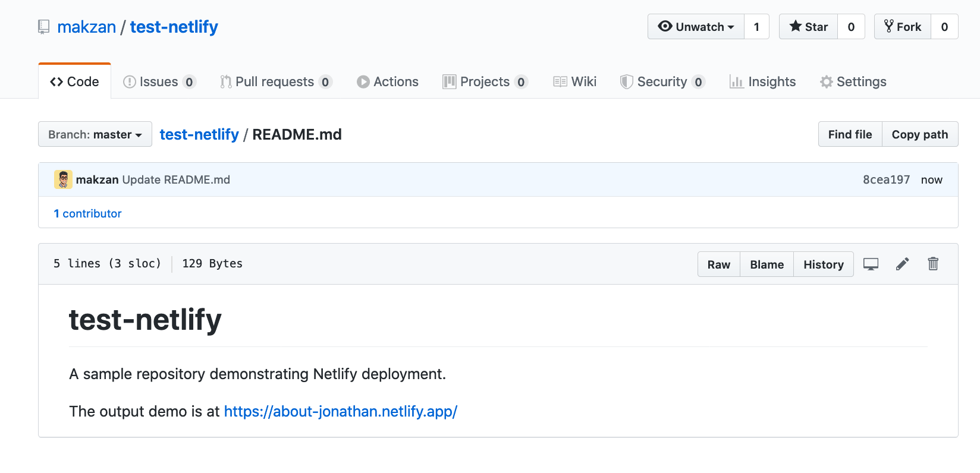Image resolution: width=980 pixels, height=473 pixels.
Task: Click the '5 lines (3 sloc)' text
Action: pos(107,263)
